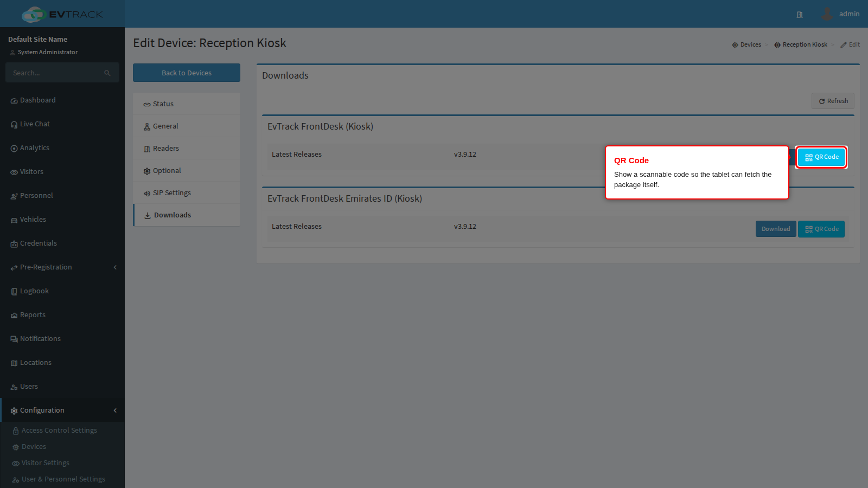Click the Credentials badge icon in the sidebar
Viewport: 868px width, 488px height.
(x=14, y=244)
